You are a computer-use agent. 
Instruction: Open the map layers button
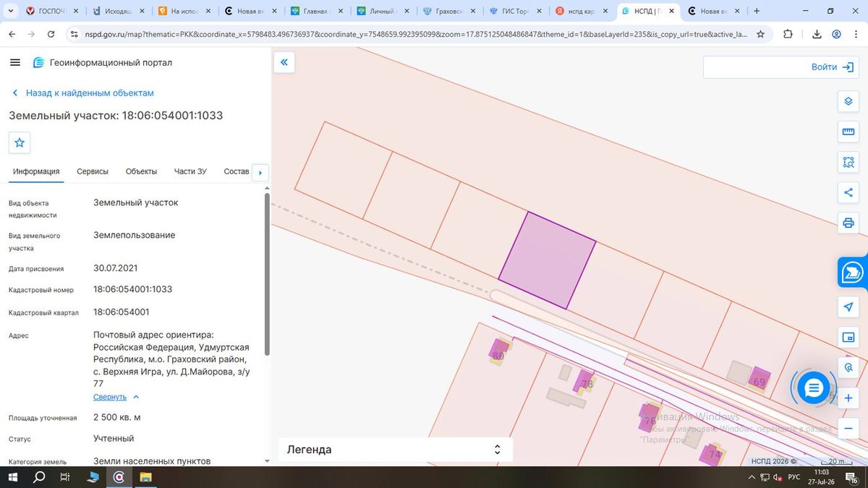[848, 101]
